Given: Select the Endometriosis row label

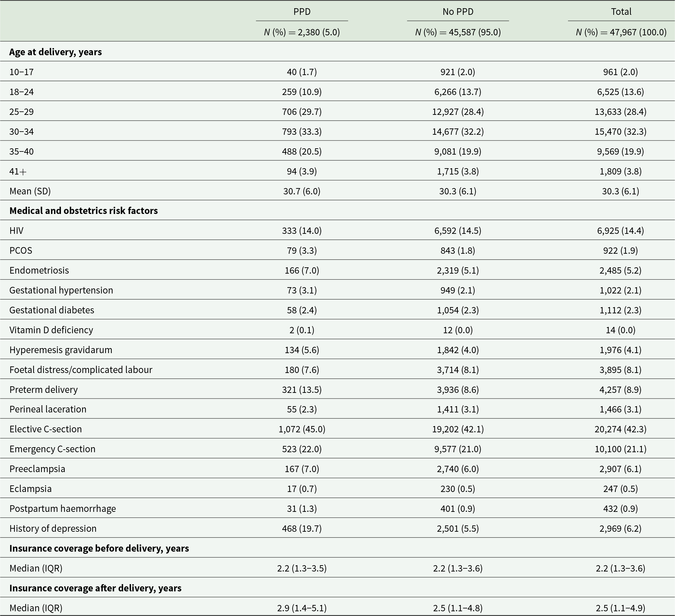Looking at the screenshot, I should tap(39, 270).
